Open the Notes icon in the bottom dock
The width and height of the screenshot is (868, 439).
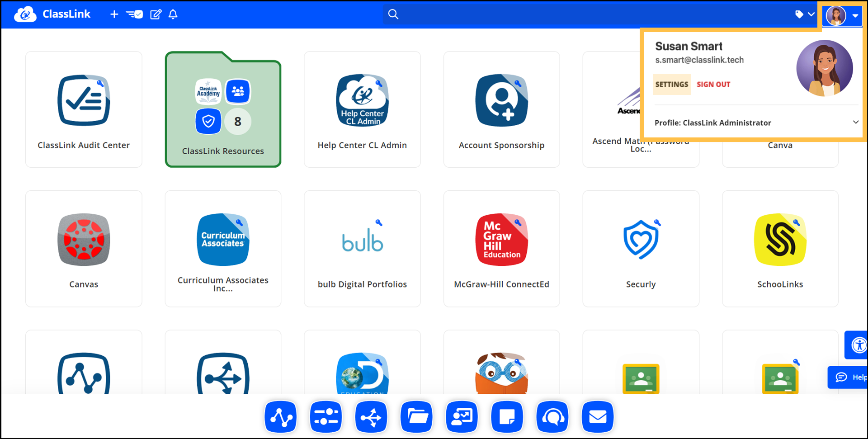[x=507, y=417]
